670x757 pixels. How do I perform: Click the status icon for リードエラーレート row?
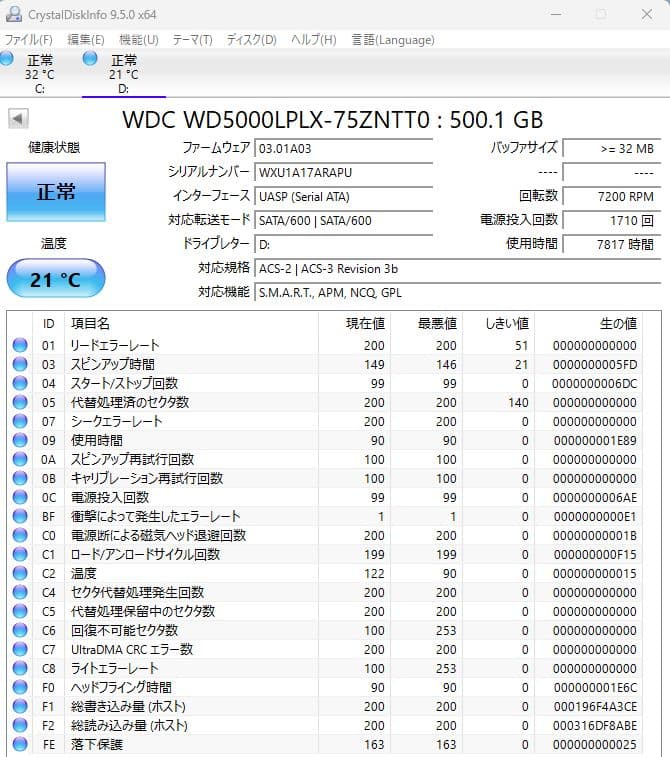20,345
